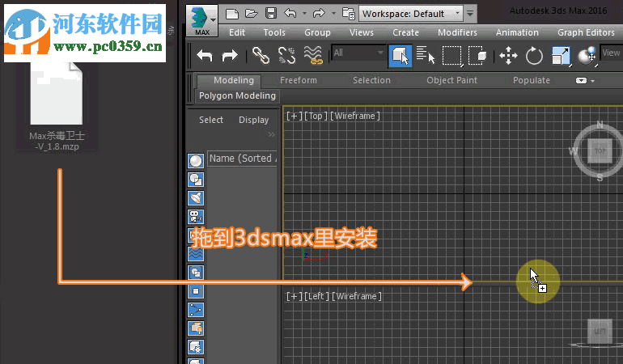Select the Select and Move tool
The image size is (623, 364).
click(x=508, y=55)
